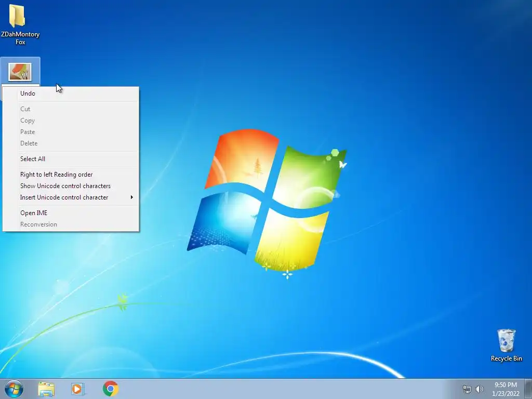Open the Windows Start orb
This screenshot has height=399, width=532.
[14, 389]
